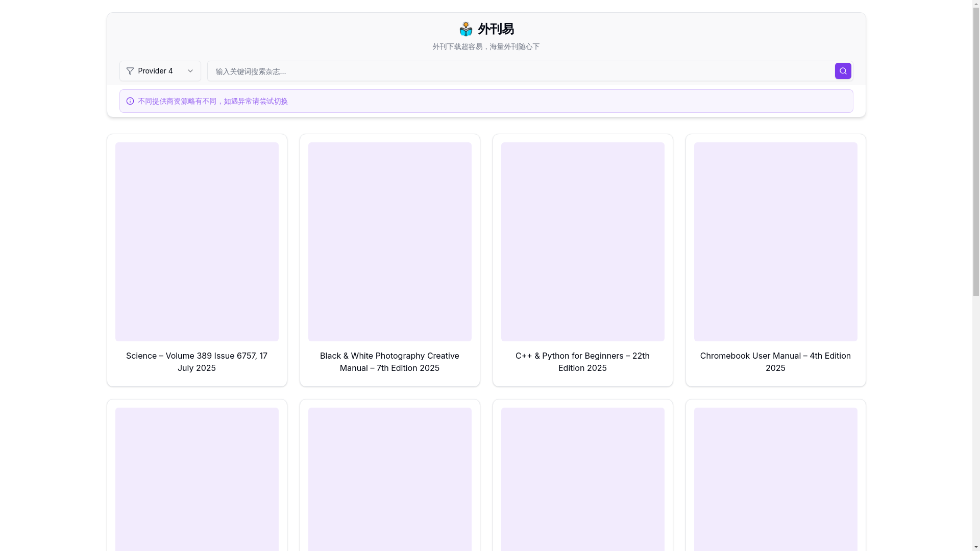Click the 外刊易 site title text

tap(496, 29)
